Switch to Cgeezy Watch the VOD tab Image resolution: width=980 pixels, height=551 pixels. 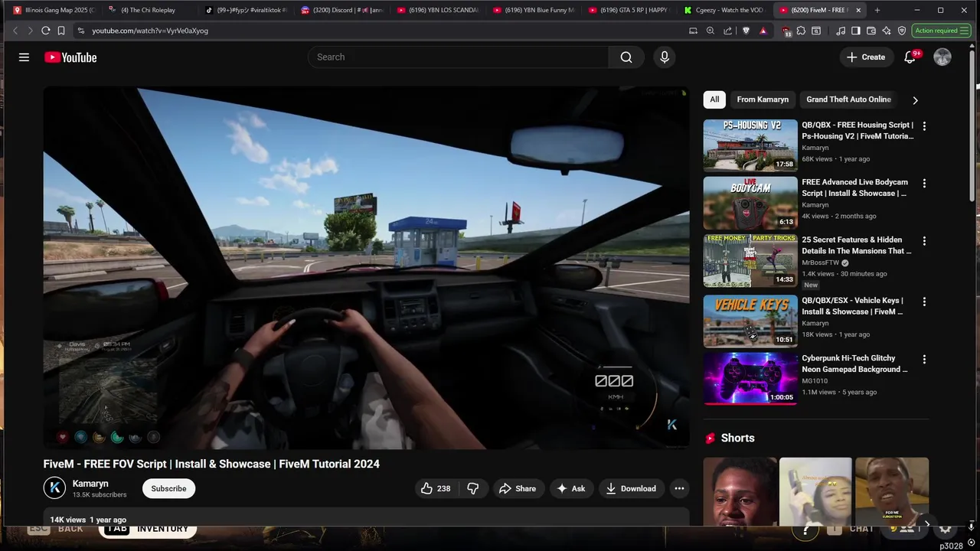coord(724,10)
